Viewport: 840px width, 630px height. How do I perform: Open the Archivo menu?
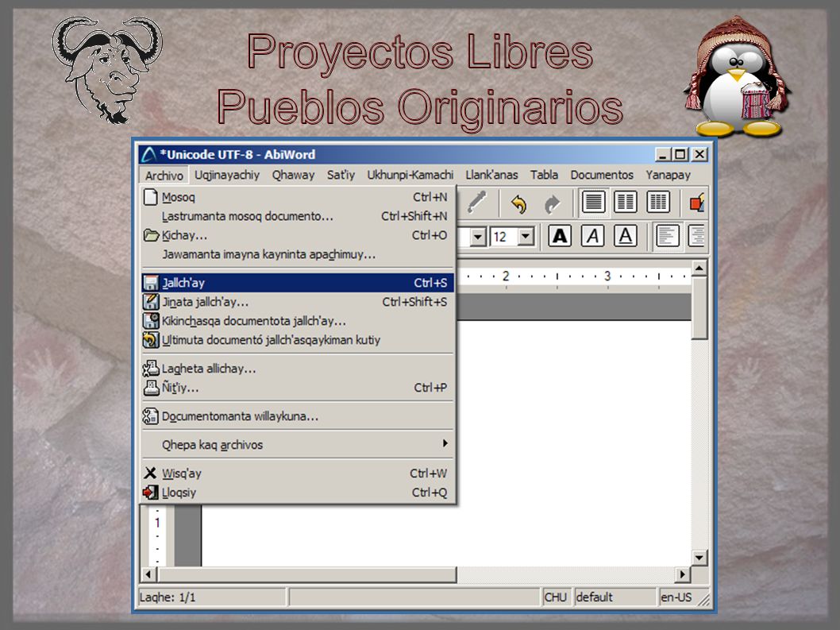164,176
